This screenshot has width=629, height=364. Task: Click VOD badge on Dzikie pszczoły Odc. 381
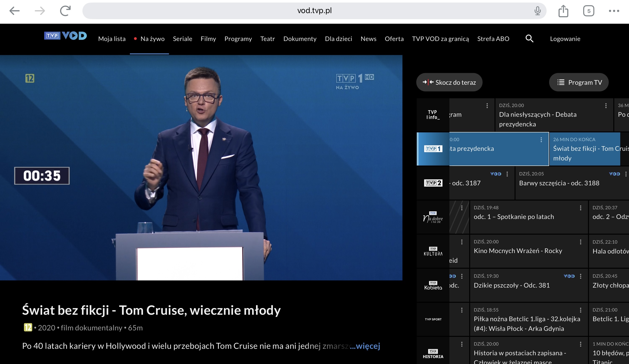pos(569,276)
